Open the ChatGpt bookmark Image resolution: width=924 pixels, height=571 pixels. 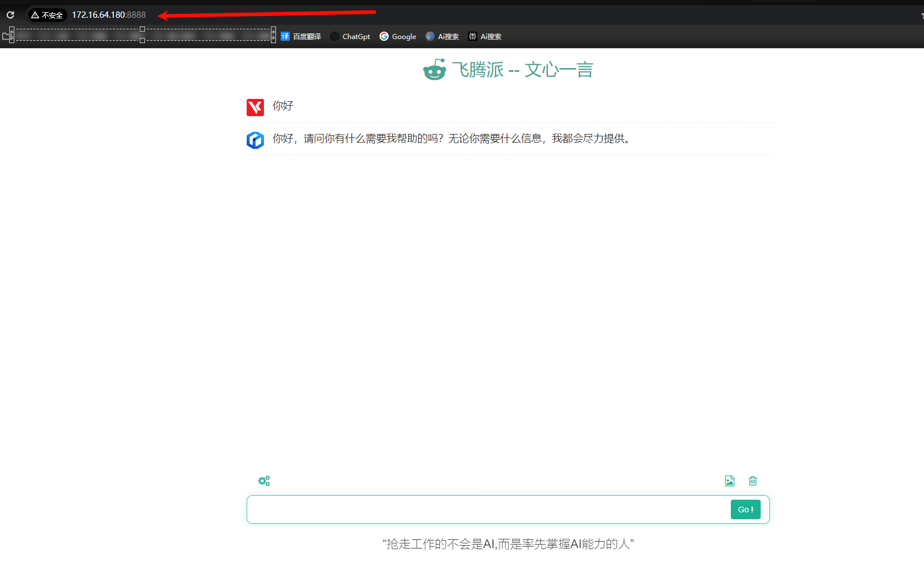[350, 36]
